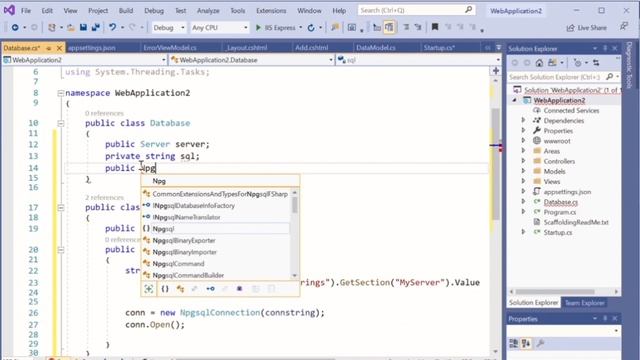Click the Property Pages wrench icon

pos(540,343)
